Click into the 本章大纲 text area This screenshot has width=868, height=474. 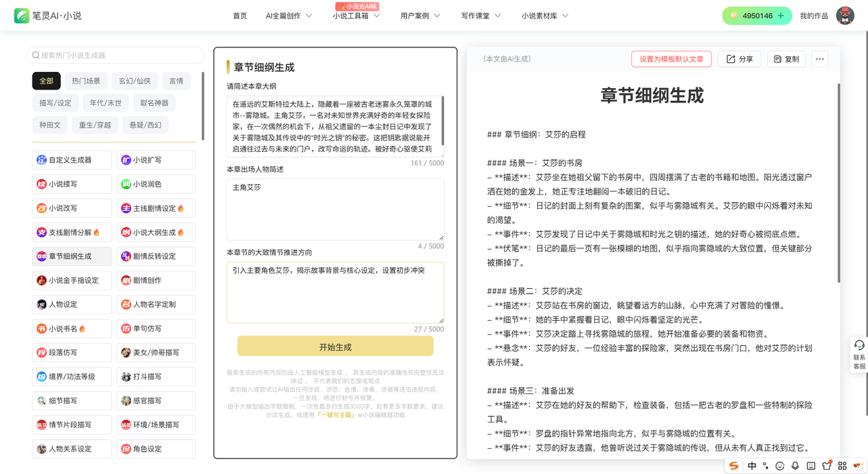click(335, 126)
